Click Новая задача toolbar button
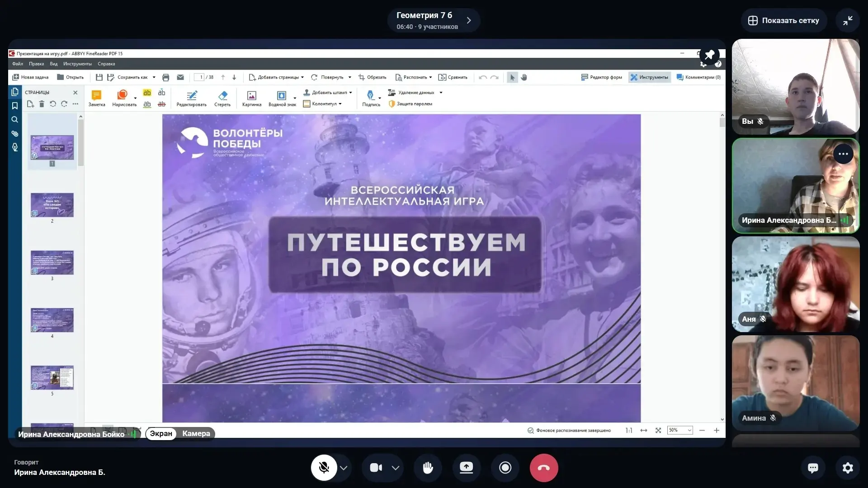The width and height of the screenshot is (868, 488). (x=30, y=77)
